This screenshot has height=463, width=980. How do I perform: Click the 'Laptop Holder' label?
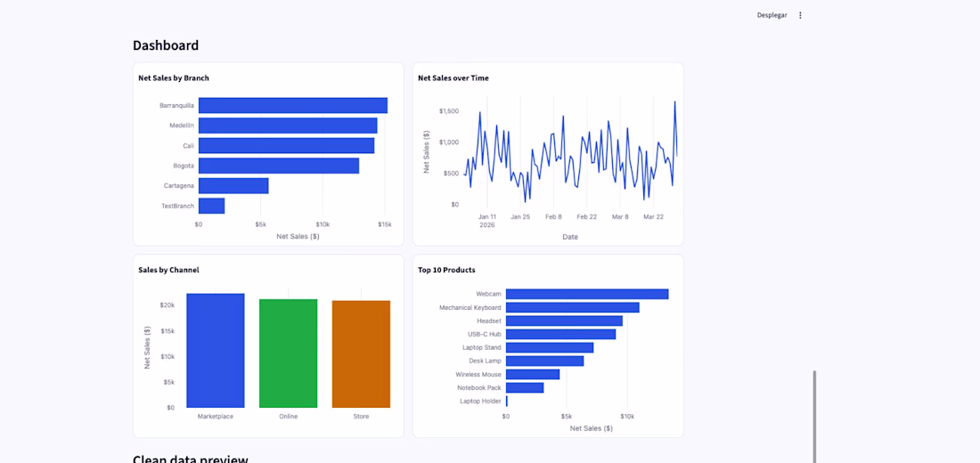point(480,402)
